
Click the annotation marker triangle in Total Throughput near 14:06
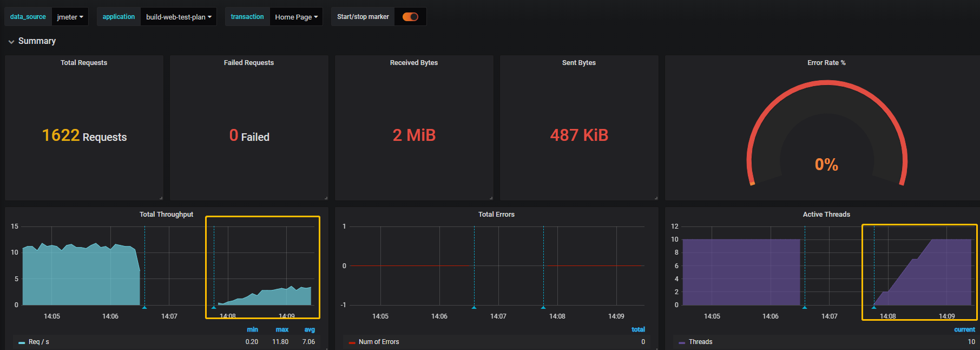click(x=144, y=307)
